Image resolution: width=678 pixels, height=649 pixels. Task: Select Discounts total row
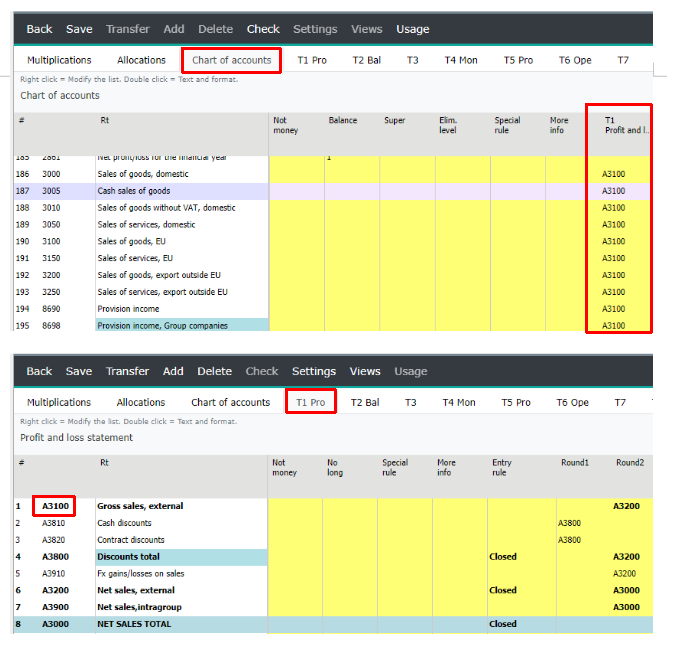(333, 556)
